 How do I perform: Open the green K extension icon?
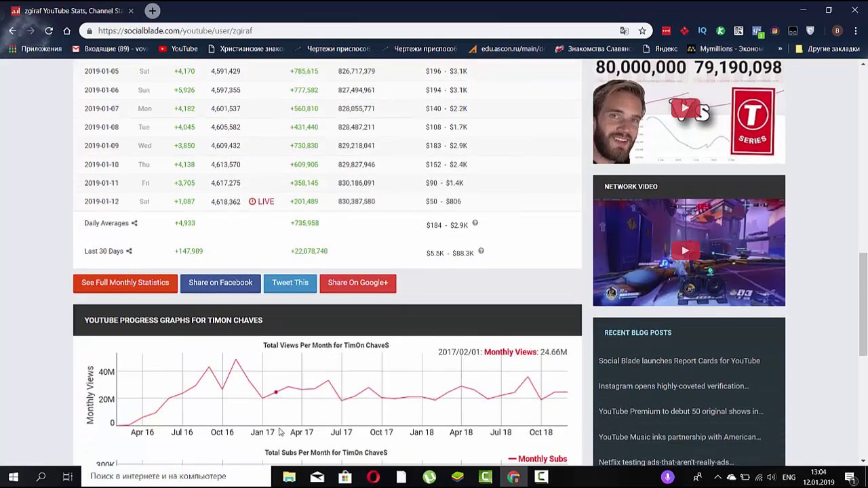[720, 30]
